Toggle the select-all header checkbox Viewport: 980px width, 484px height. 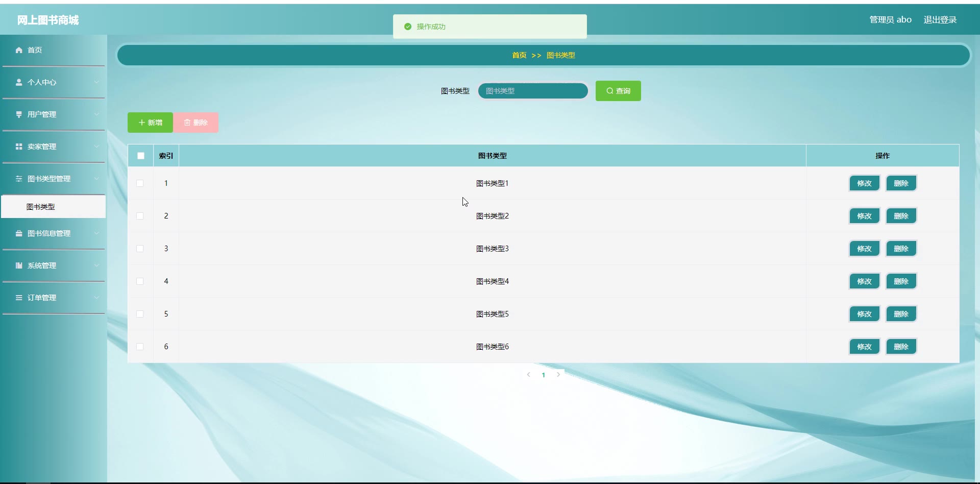tap(141, 156)
